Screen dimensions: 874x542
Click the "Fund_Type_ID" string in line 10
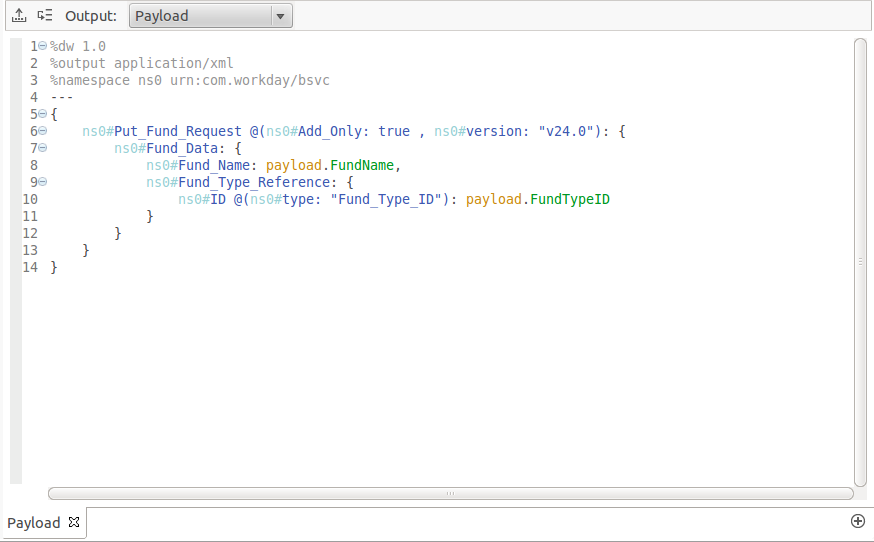(x=388, y=199)
